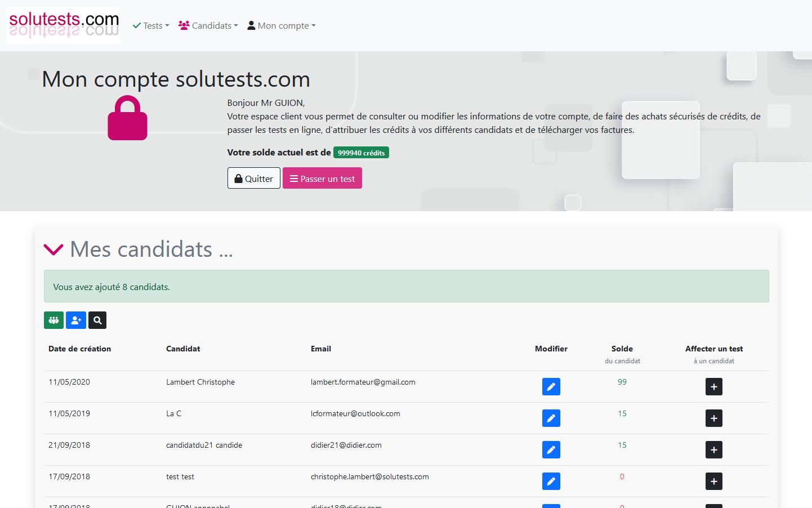812x508 pixels.
Task: Open the Candidats dropdown menu
Action: pos(208,25)
